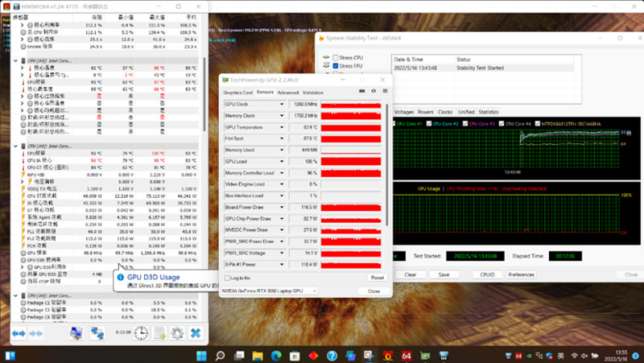
Task: Toggle MTFDKBA512TFH drive graph checkbox
Action: (538, 124)
